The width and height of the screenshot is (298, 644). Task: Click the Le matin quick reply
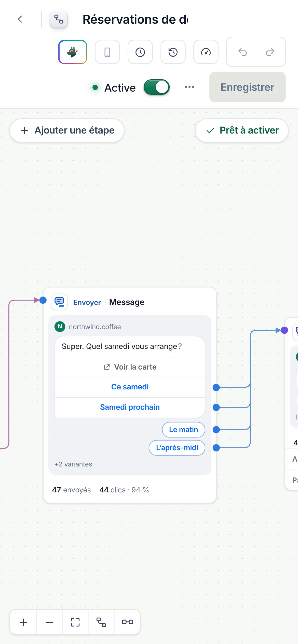coord(184,430)
